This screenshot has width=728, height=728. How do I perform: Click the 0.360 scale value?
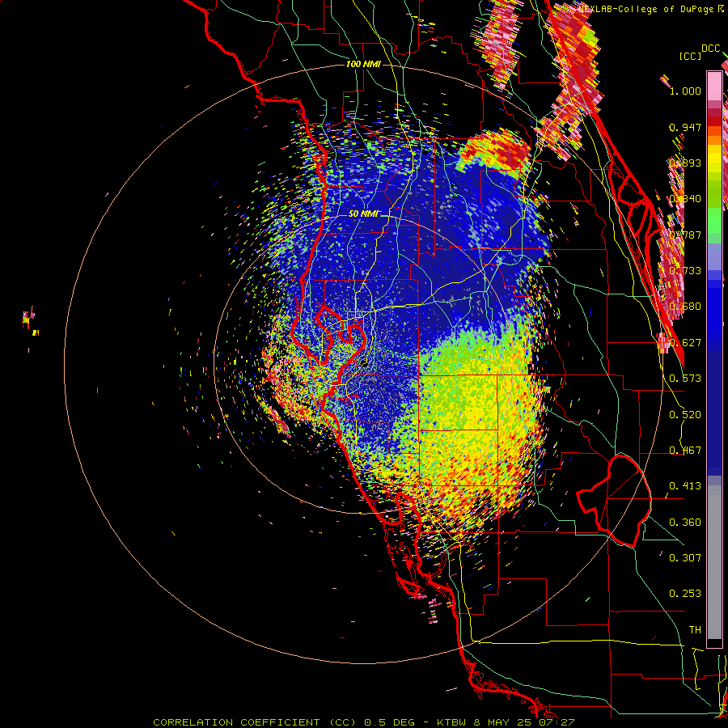[685, 523]
